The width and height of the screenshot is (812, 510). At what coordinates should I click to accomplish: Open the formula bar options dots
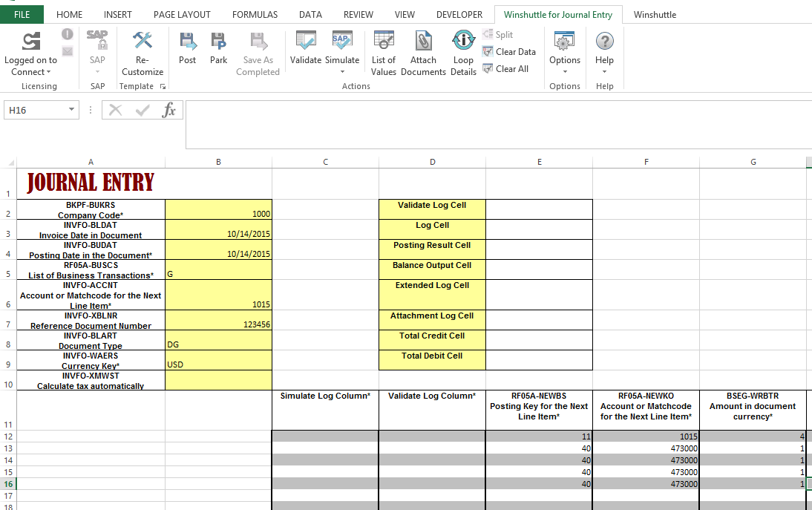tap(91, 110)
